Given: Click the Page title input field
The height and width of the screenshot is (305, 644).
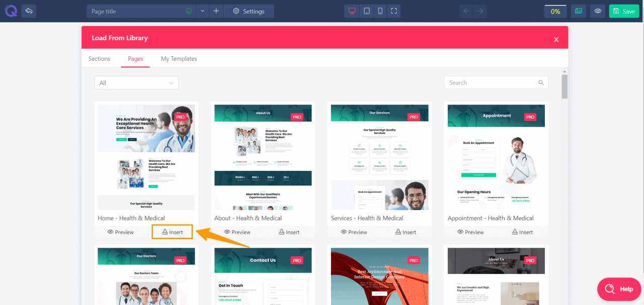Looking at the screenshot, I should click(141, 11).
